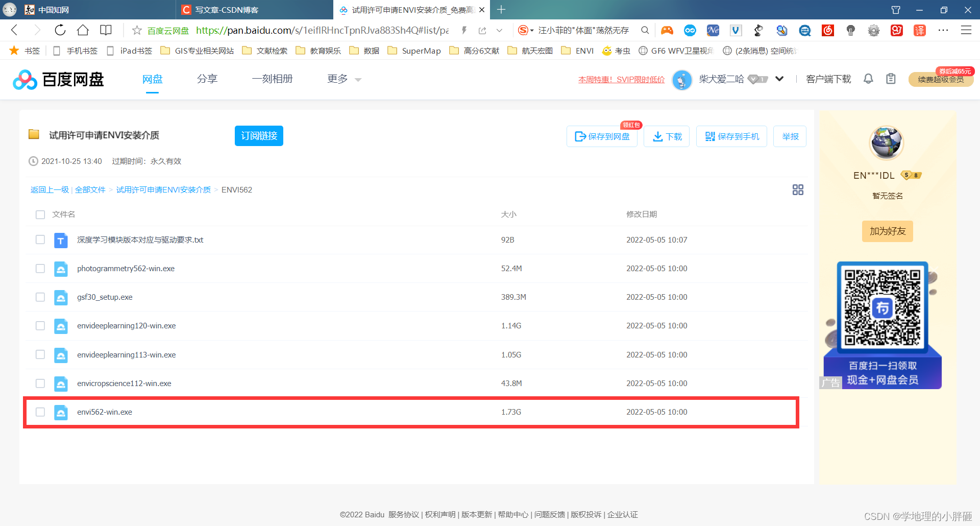The height and width of the screenshot is (526, 980).
Task: Click the share icon in the address bar
Action: point(482,31)
